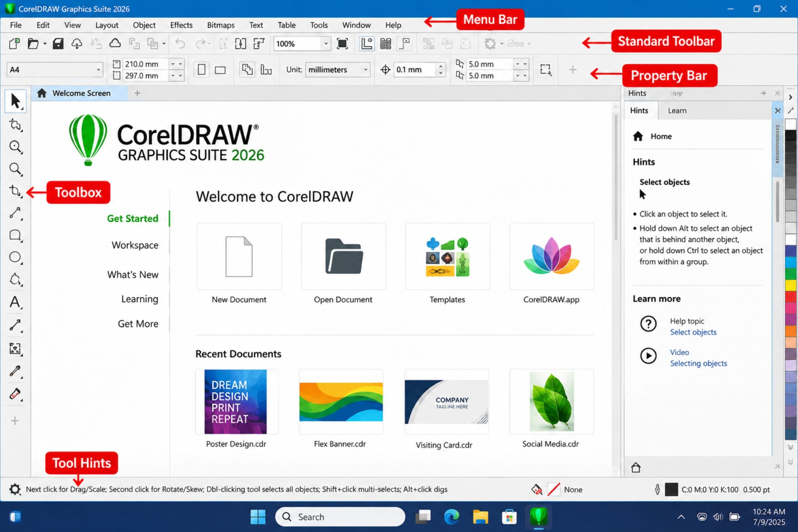The width and height of the screenshot is (798, 532).
Task: Open the Workspace section
Action: coord(135,245)
